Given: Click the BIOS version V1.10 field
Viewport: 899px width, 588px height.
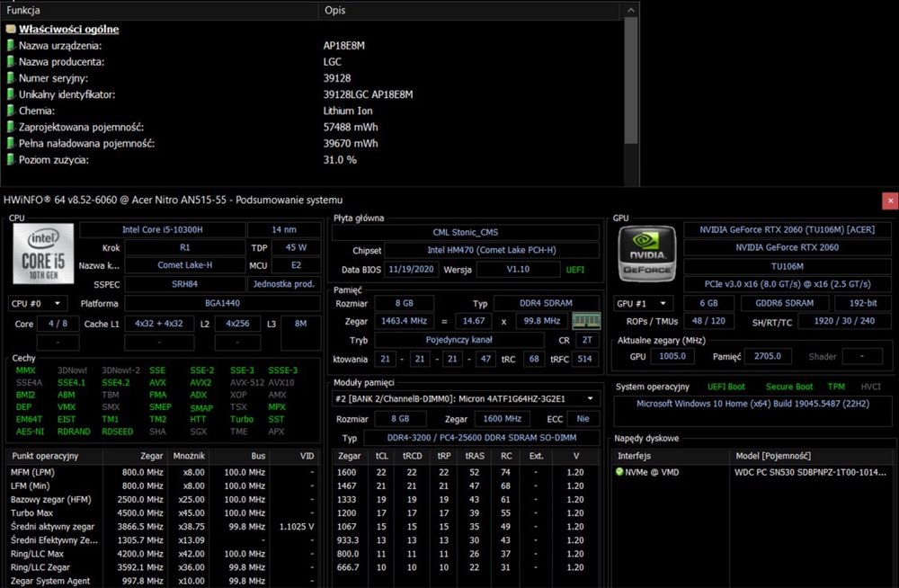Looking at the screenshot, I should point(518,270).
